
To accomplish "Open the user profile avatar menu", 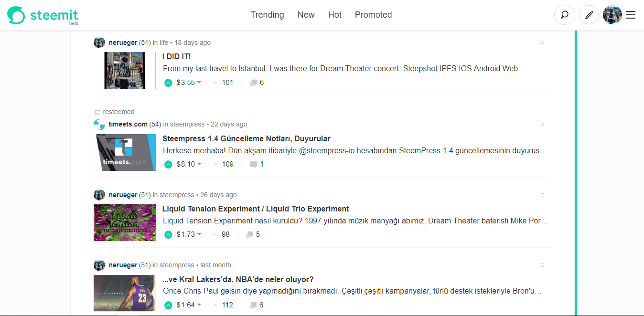I will [x=612, y=15].
